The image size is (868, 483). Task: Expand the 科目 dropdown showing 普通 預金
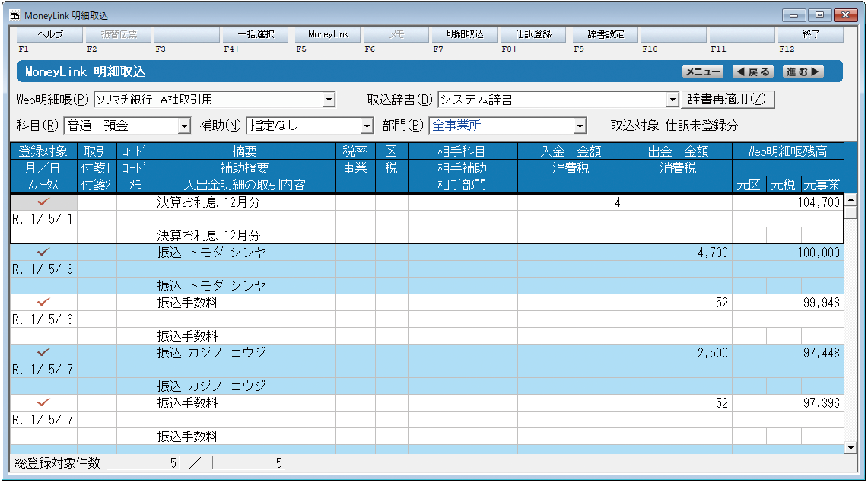(183, 126)
